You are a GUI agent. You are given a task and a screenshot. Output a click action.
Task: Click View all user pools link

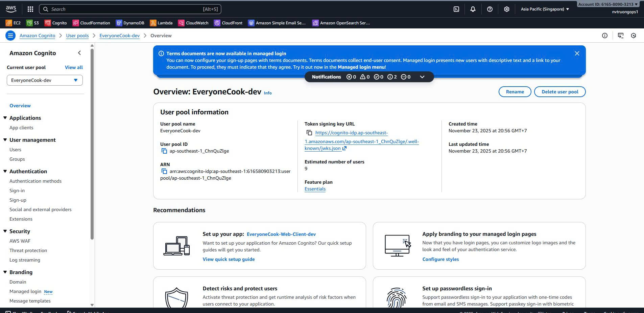(x=74, y=67)
